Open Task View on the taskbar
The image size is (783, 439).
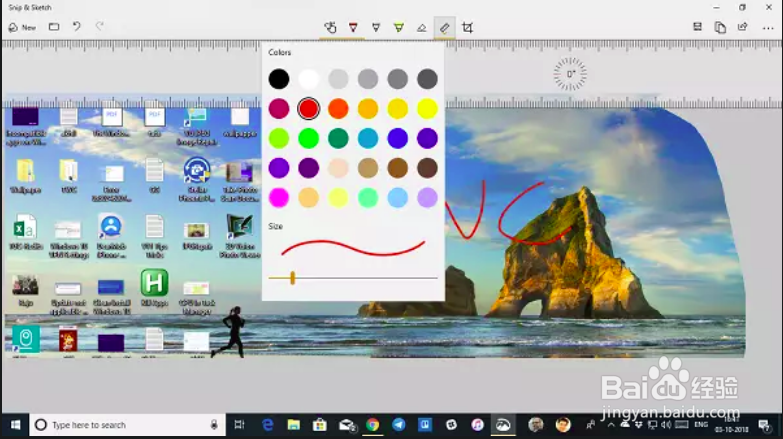click(239, 425)
